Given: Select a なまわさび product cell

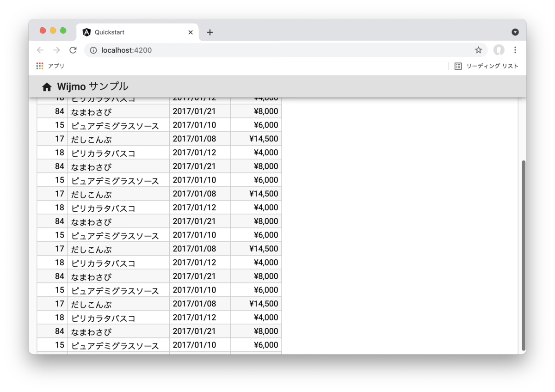Looking at the screenshot, I should coord(90,111).
